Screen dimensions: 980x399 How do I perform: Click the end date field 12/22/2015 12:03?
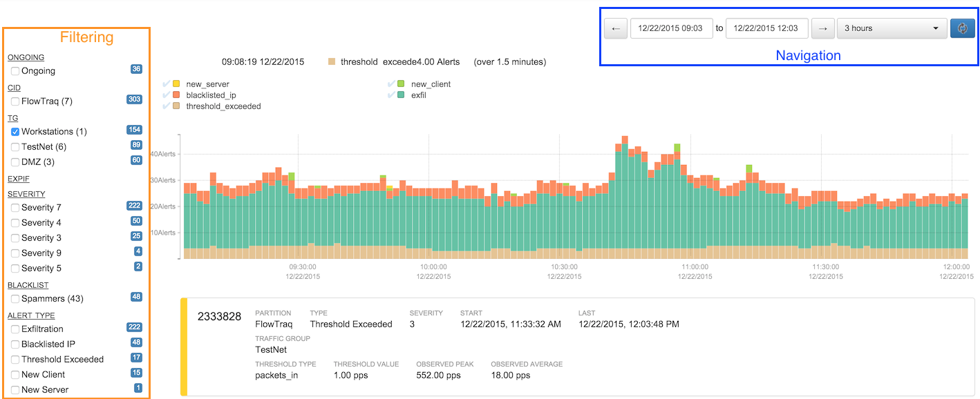point(766,28)
